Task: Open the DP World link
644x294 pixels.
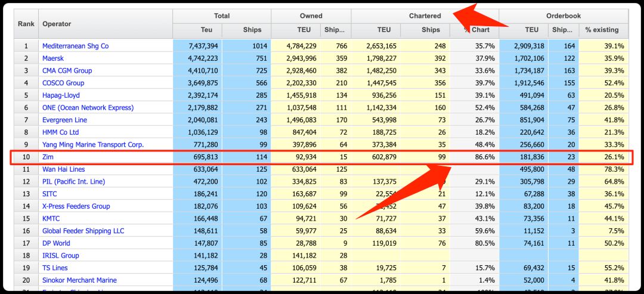Action: [56, 243]
